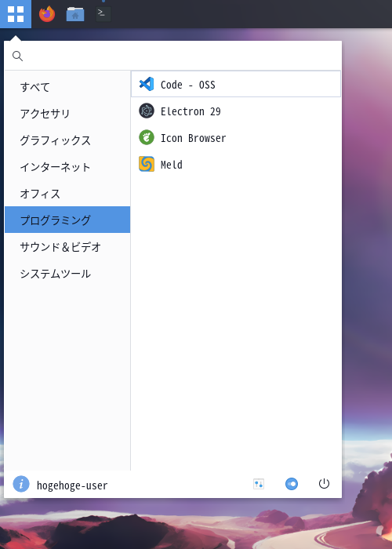The image size is (392, 549).
Task: Select the システムツール category
Action: point(67,273)
